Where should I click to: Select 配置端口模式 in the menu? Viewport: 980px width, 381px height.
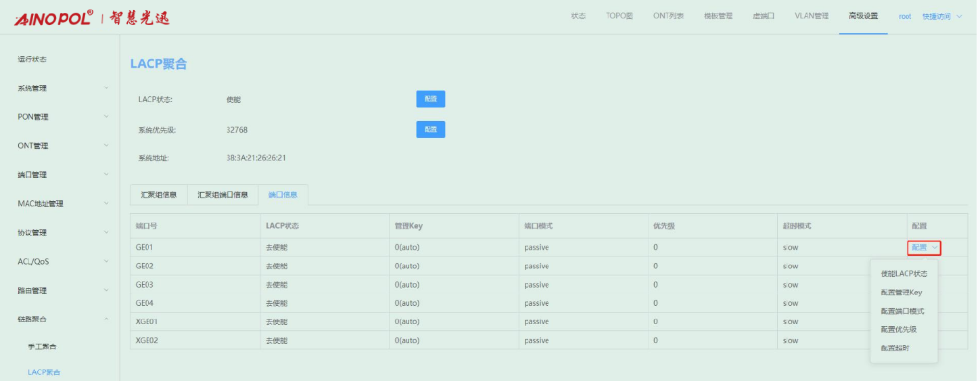coord(902,311)
